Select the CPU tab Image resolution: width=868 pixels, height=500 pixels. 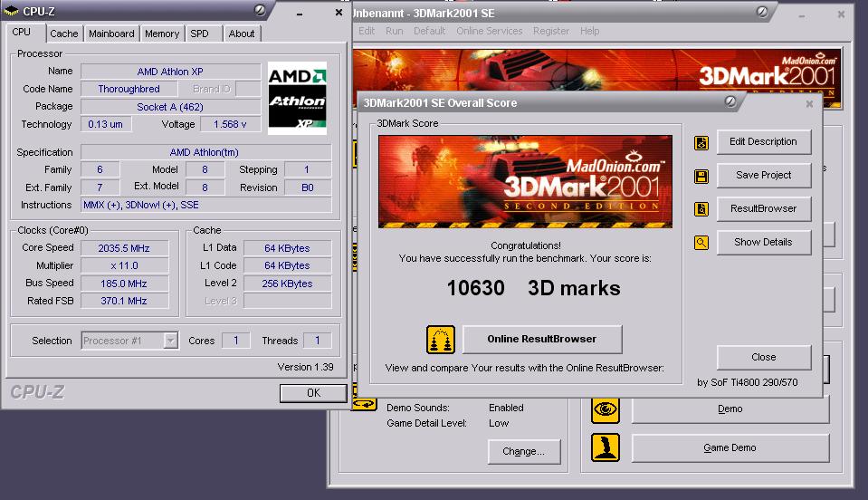(x=22, y=32)
